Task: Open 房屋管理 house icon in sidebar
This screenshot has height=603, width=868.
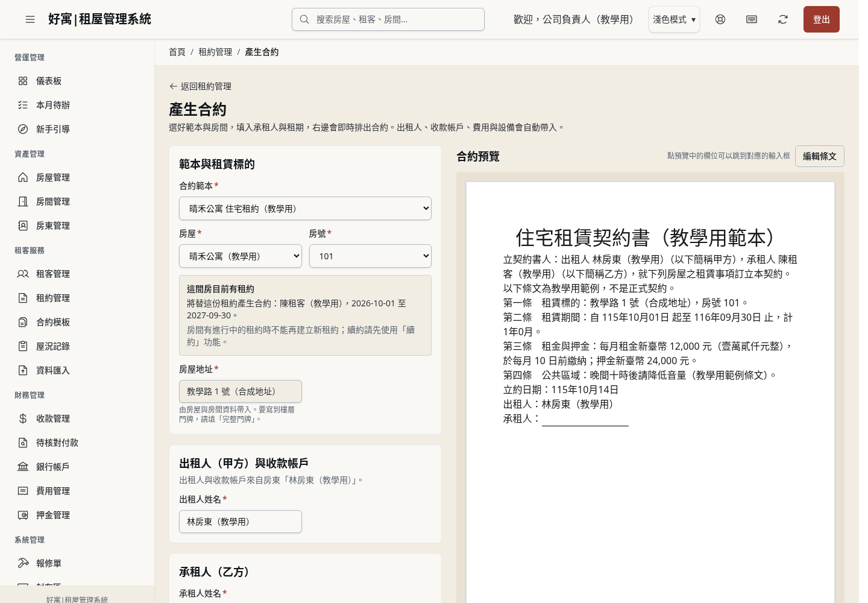Action: [x=23, y=177]
